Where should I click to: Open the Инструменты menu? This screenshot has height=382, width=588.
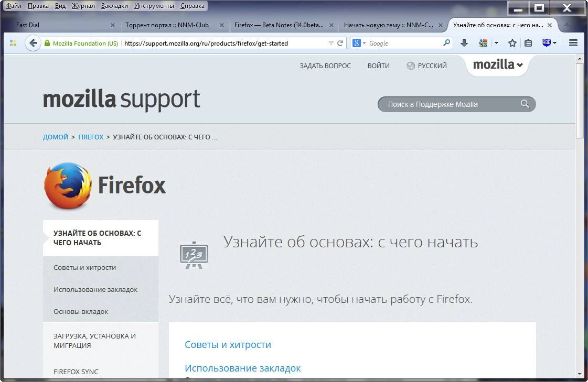(154, 6)
